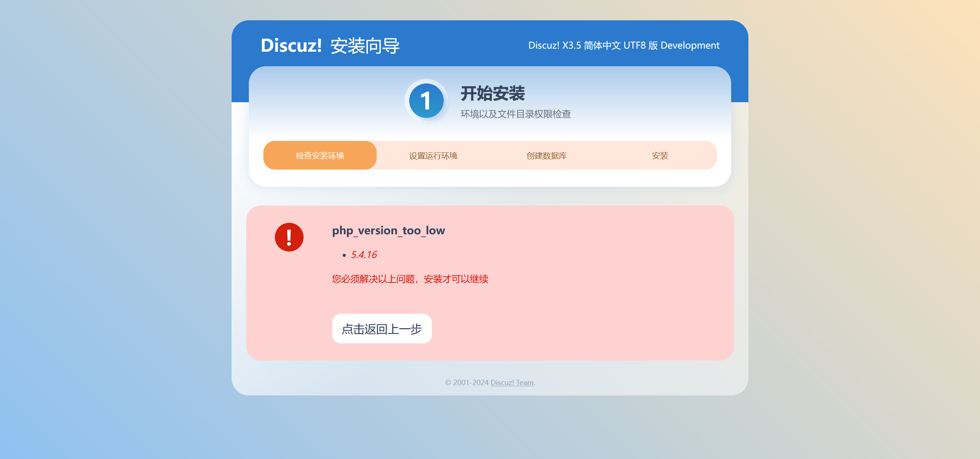The image size is (980, 459).
Task: Click the © 2001-2024 copyright text
Action: click(467, 382)
